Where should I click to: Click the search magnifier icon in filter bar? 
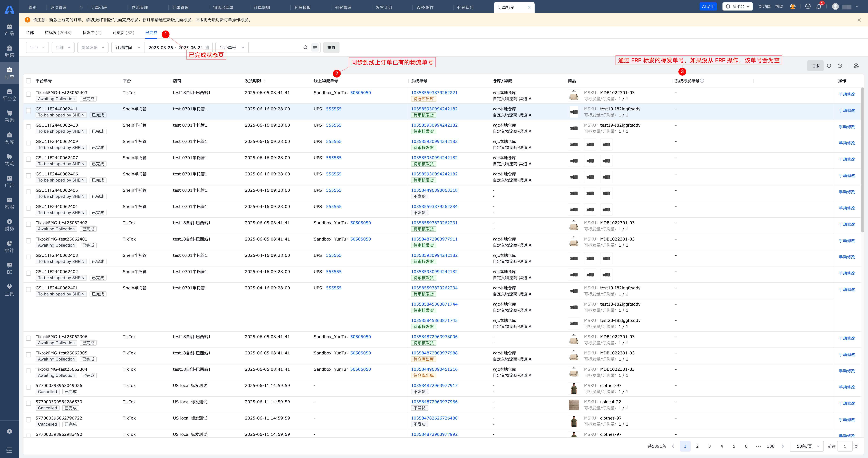tap(305, 47)
